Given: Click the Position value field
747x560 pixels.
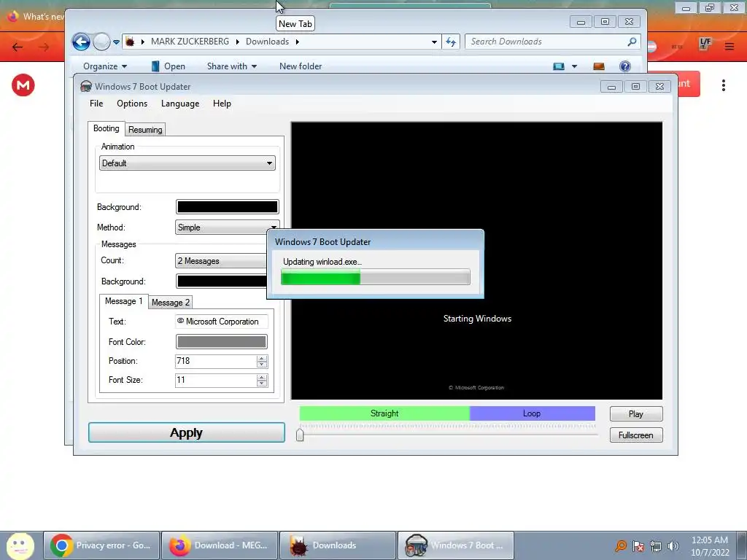Looking at the screenshot, I should (216, 361).
